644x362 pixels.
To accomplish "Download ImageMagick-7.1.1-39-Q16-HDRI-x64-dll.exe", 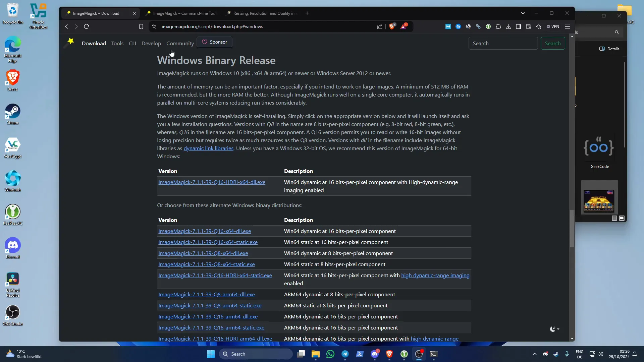I will click(212, 182).
